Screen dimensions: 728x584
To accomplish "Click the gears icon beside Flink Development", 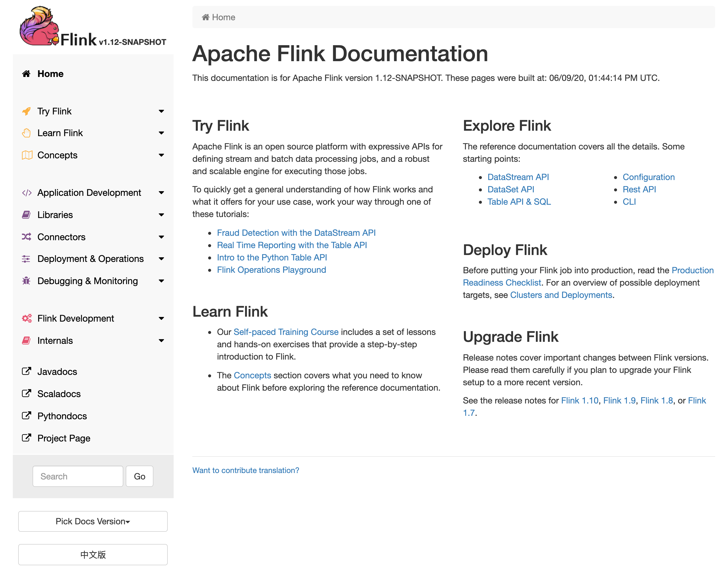I will pyautogui.click(x=27, y=318).
